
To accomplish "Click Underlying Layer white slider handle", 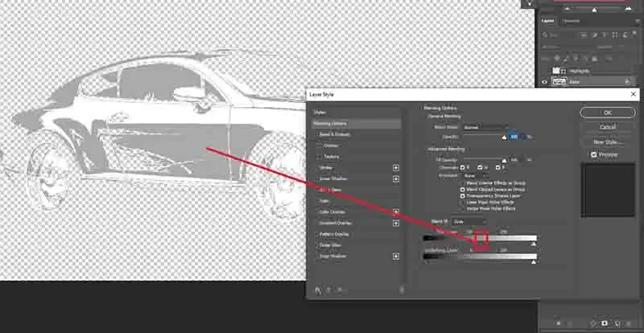I will (x=534, y=261).
